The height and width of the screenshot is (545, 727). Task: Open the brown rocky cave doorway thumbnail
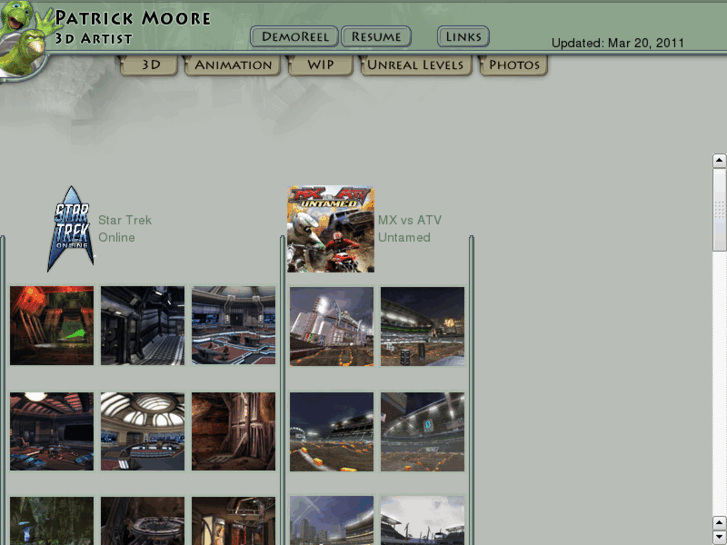[x=234, y=431]
